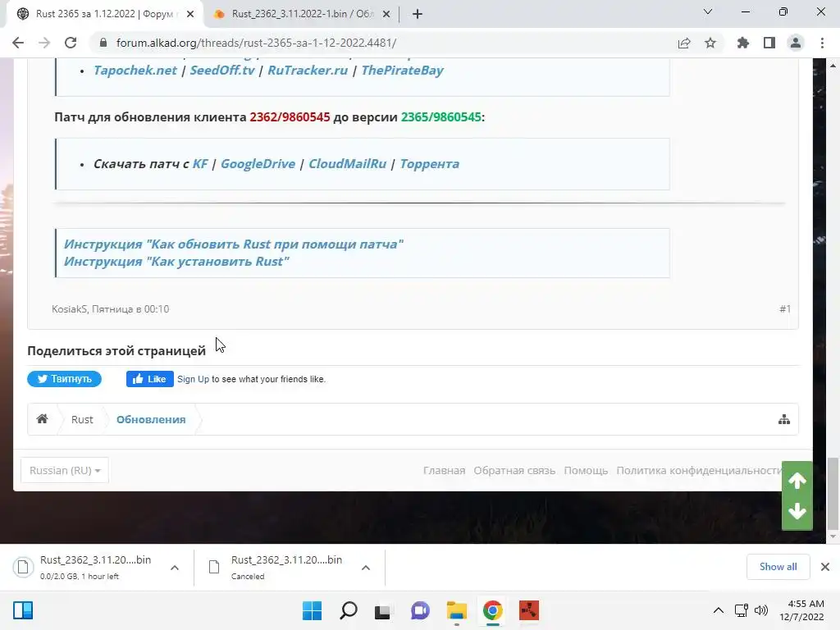Jump to page bottom with green down arrow
The image size is (840, 630).
(x=797, y=512)
